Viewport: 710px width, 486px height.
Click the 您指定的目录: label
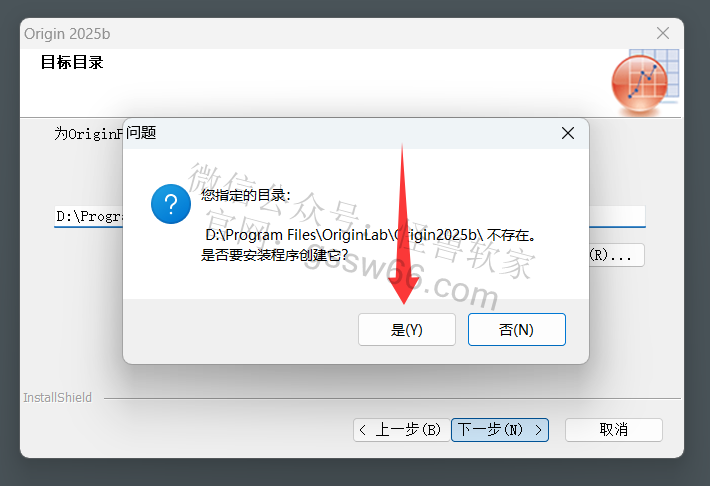pos(246,195)
